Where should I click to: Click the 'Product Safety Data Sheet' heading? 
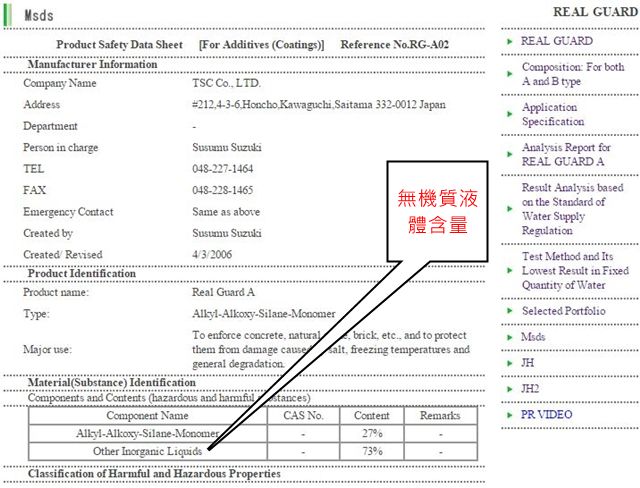(120, 44)
